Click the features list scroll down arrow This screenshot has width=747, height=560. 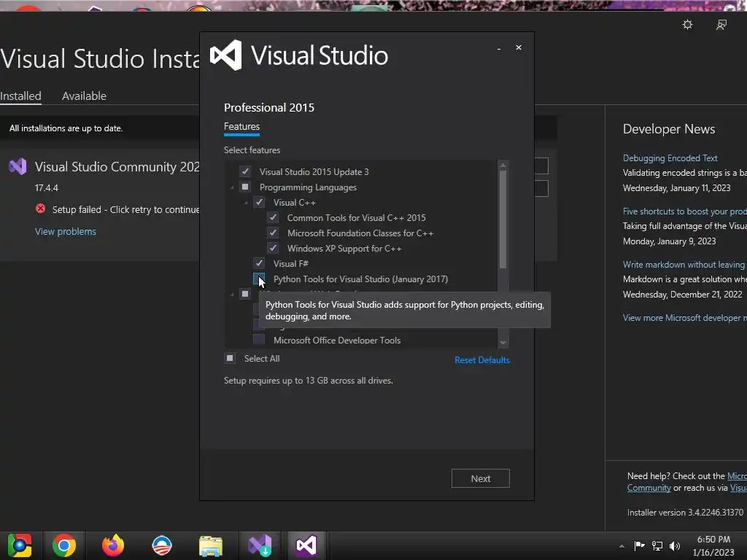pyautogui.click(x=503, y=343)
